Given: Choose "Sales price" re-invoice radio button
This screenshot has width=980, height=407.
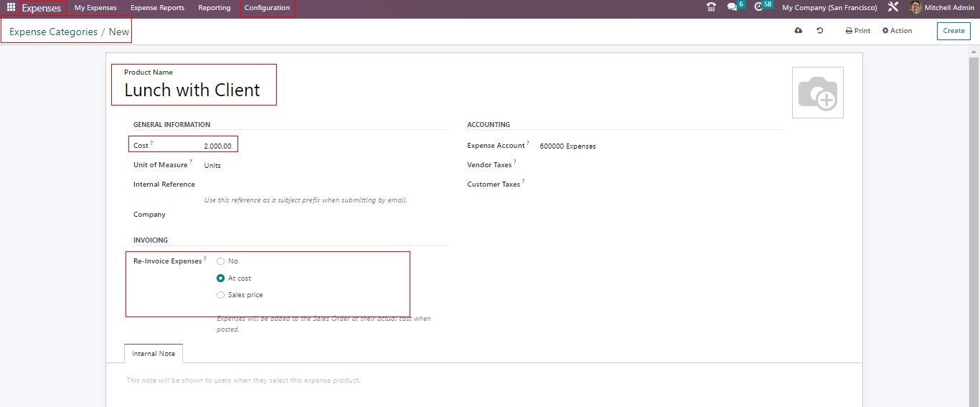Looking at the screenshot, I should (x=221, y=295).
